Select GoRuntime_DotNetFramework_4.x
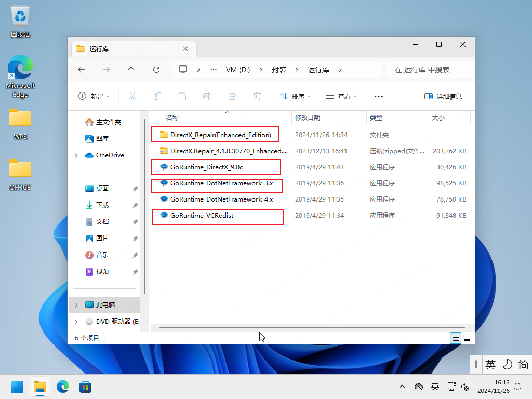The image size is (532, 399). 217,199
